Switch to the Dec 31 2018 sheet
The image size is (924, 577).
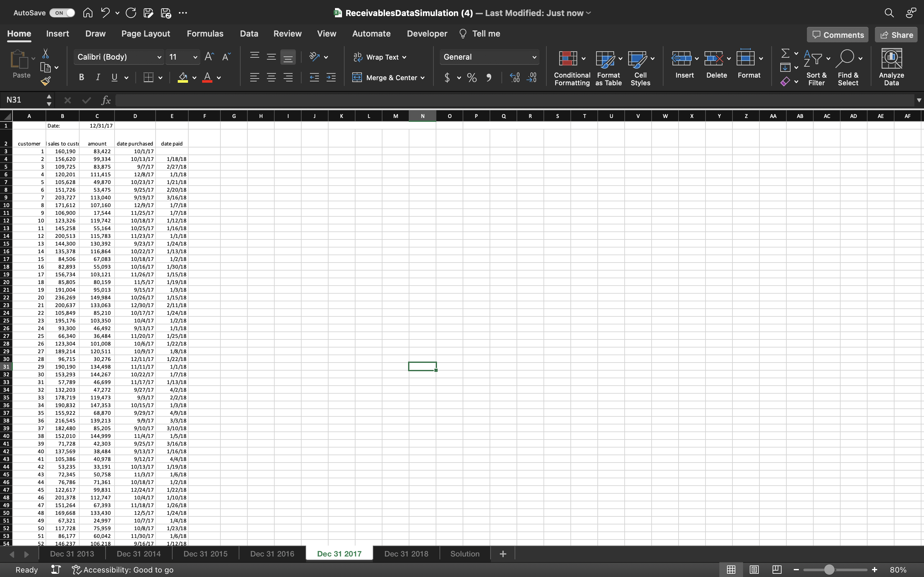tap(406, 554)
